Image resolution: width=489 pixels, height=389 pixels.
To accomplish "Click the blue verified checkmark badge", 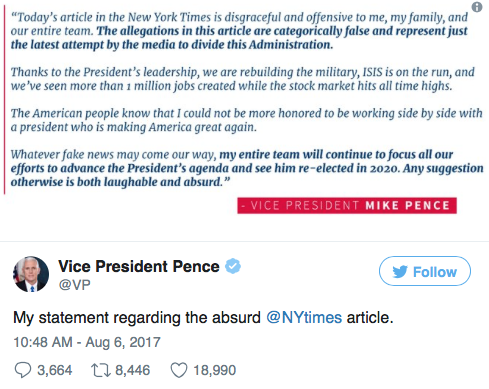I will click(233, 266).
